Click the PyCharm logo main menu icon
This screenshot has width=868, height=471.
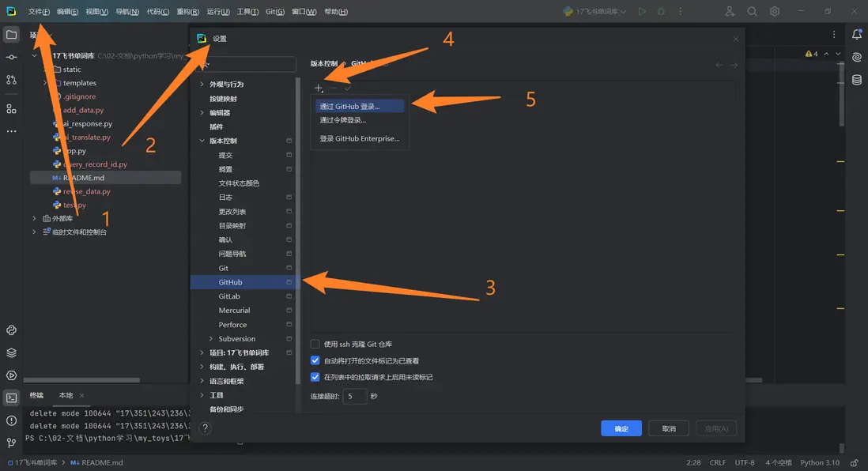(11, 11)
